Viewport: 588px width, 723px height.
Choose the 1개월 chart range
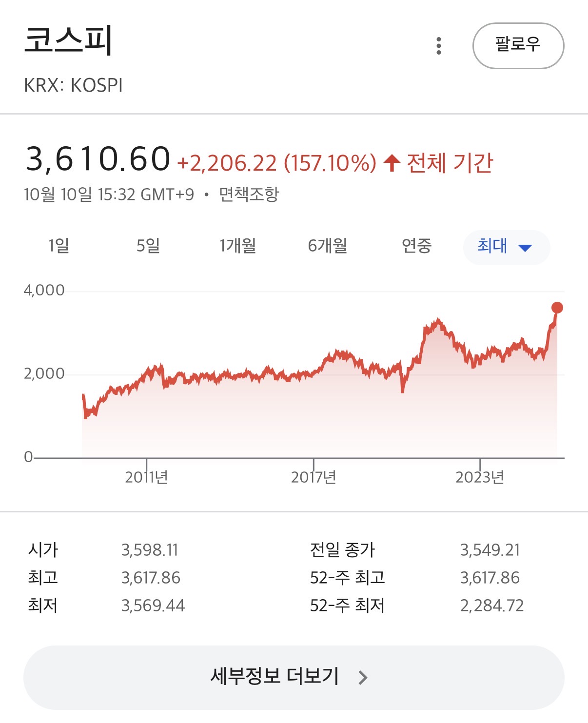(238, 246)
